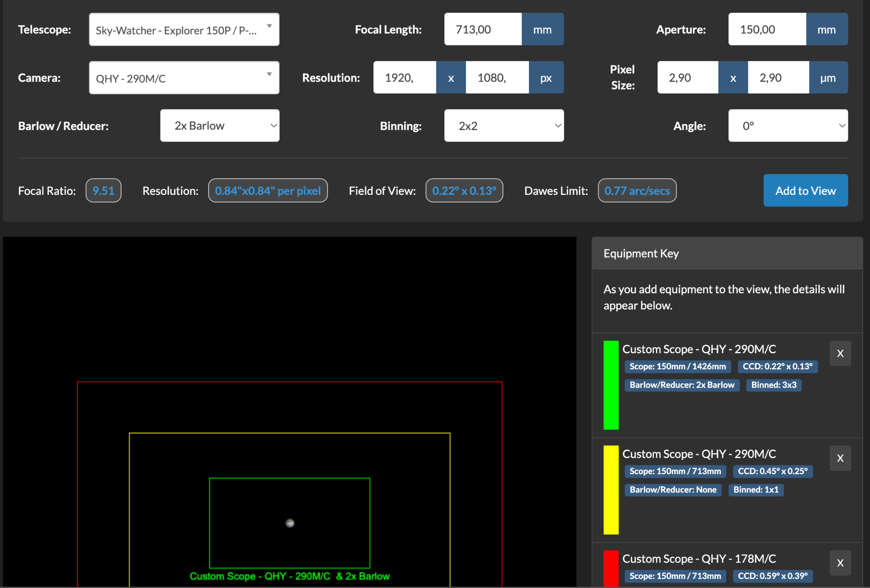Click the Add to View button
Screen dimensions: 870x588
(x=805, y=191)
